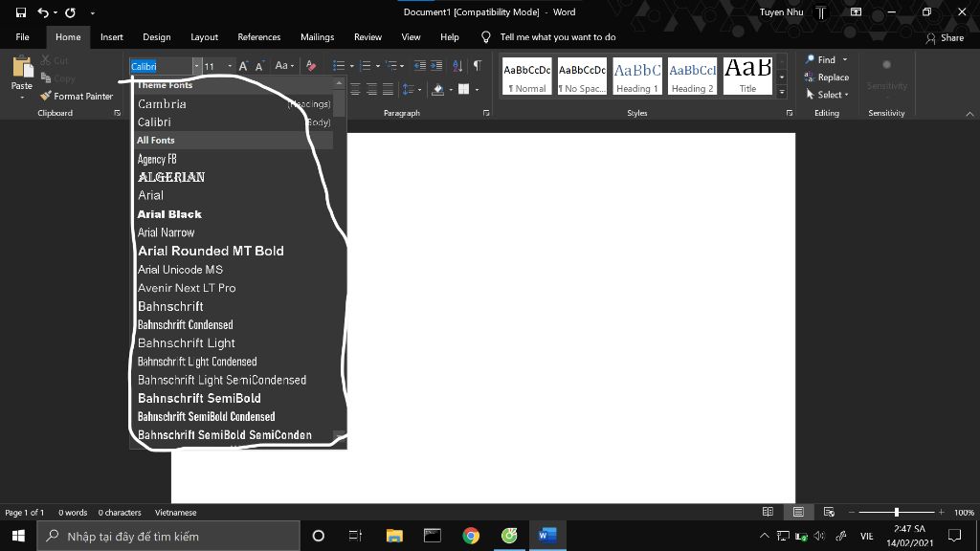Open the Clipboard pane launcher
This screenshot has width=980, height=551.
117,113
